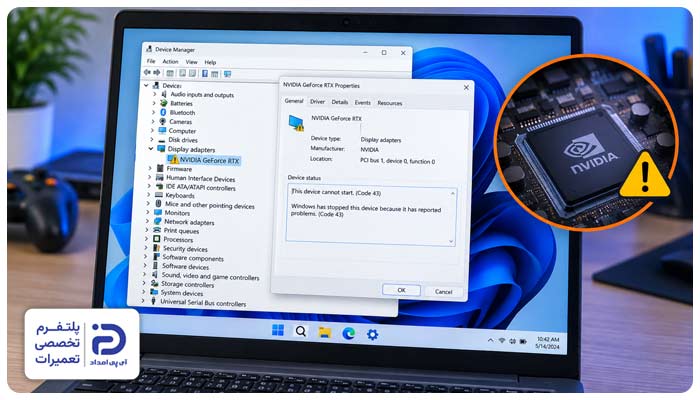Select the Network adapters icon
Viewport: 700px width, 400px height.
158,221
